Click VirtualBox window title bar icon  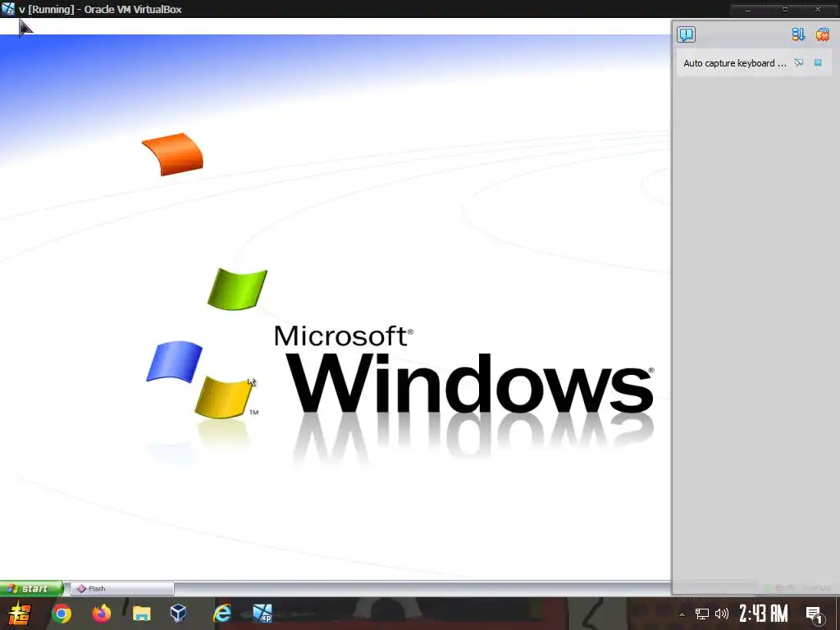pos(8,9)
